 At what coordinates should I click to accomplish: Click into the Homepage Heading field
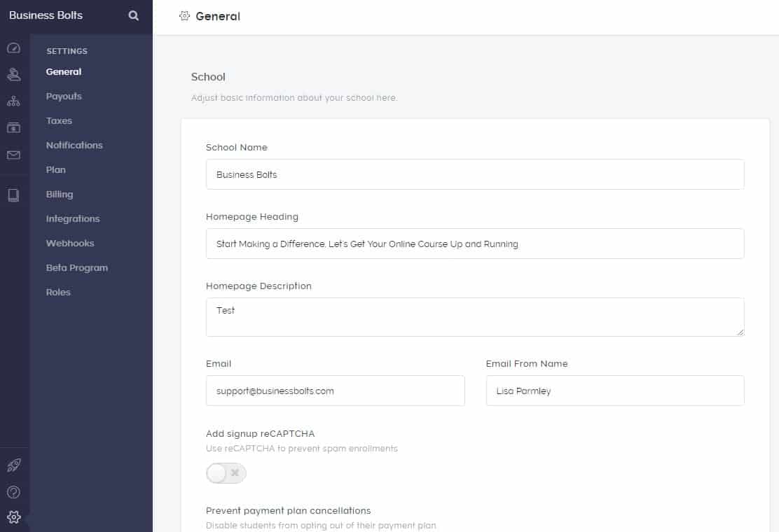click(x=474, y=244)
